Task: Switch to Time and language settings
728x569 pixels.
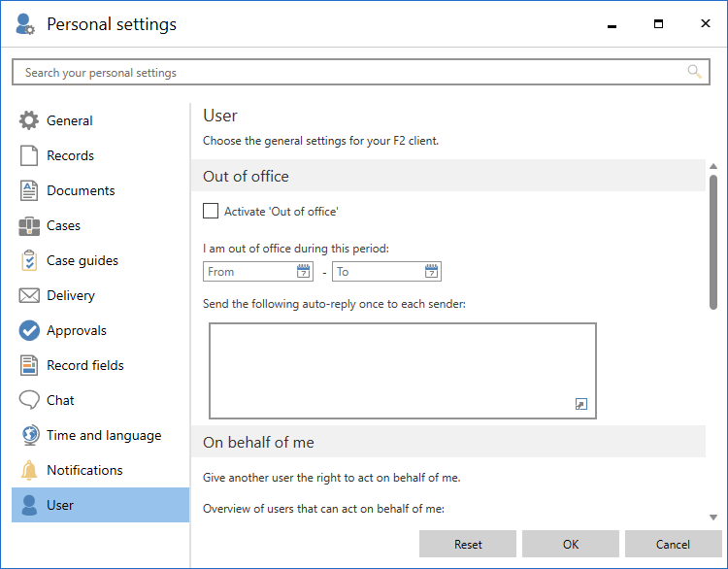Action: (103, 436)
